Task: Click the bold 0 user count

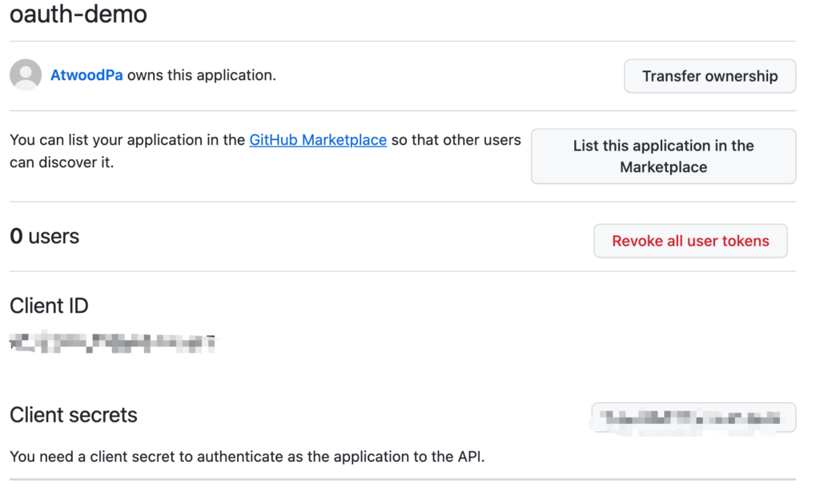Action: click(x=16, y=237)
